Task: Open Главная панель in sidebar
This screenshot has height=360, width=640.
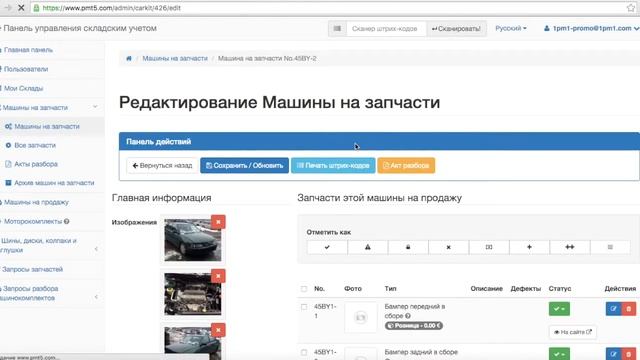Action: tap(28, 50)
